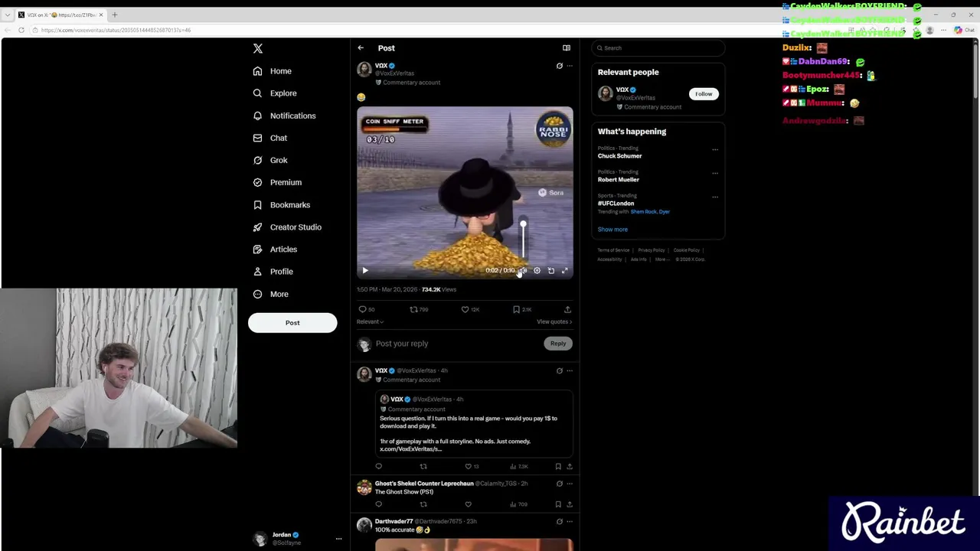
Task: View analytics showing 7.3K views
Action: pyautogui.click(x=519, y=467)
